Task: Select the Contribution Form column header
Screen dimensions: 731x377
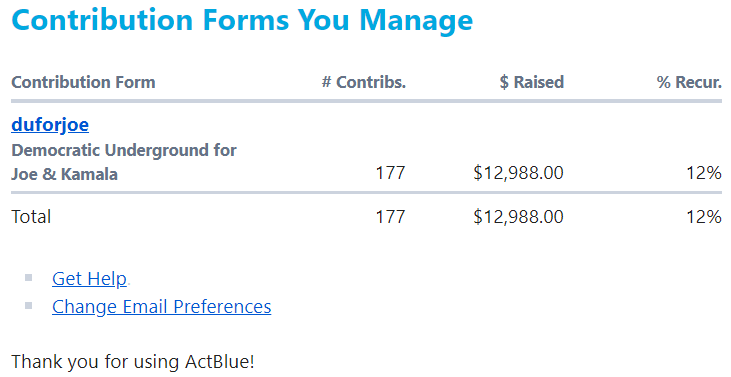Action: point(83,82)
